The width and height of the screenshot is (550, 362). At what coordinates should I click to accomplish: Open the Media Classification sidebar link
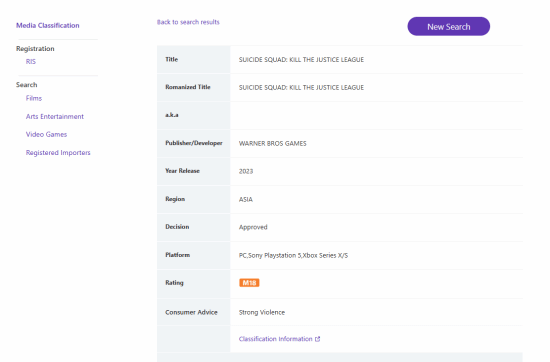pos(48,25)
